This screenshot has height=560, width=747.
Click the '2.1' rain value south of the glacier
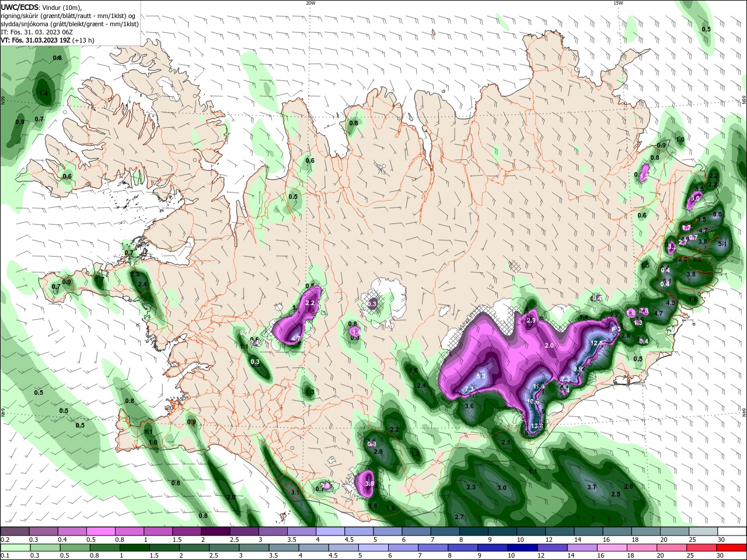tap(506, 443)
